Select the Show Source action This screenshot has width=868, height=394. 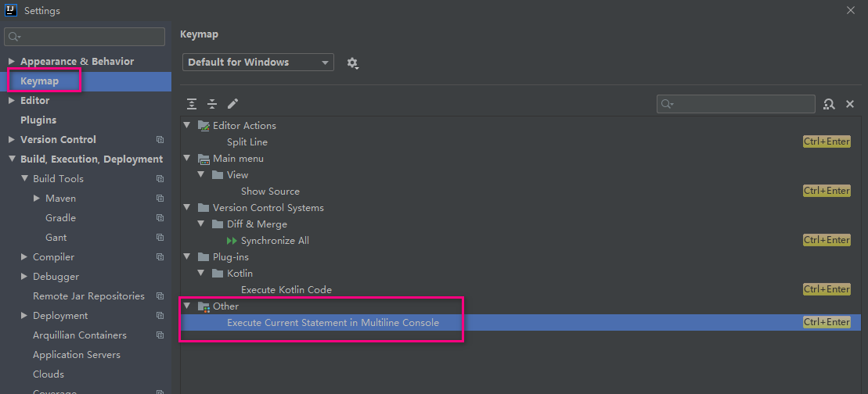pos(270,192)
